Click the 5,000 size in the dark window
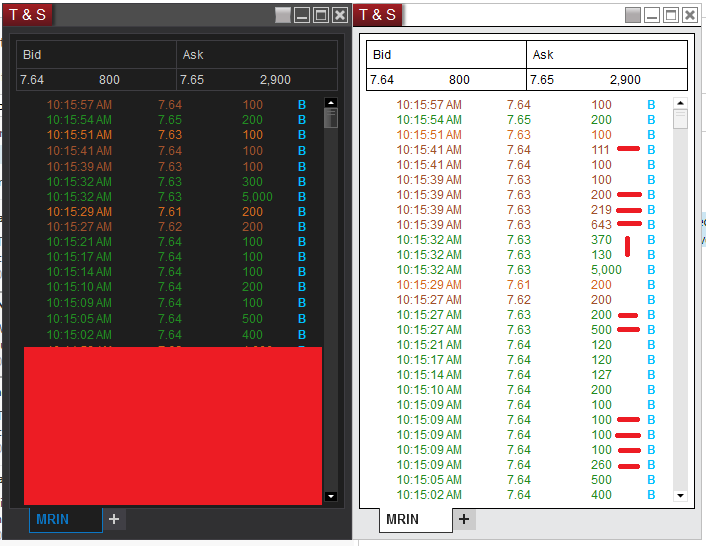 257,197
